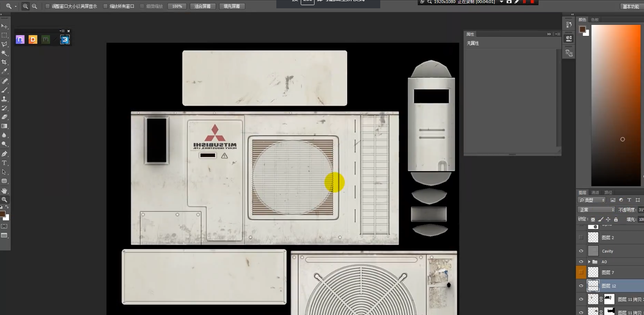Viewport: 644px width, 315px height.
Task: Enable 调整窗口大小以满屏显示 checkbox
Action: (x=48, y=6)
